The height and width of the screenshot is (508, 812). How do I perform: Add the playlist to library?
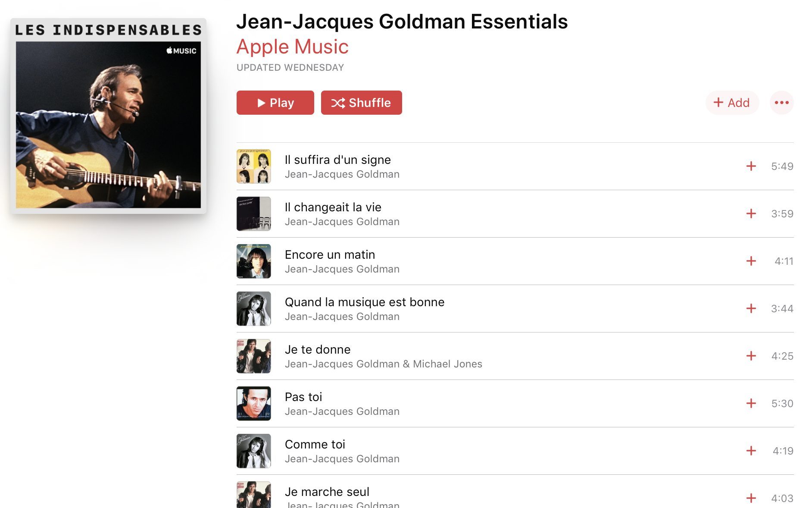tap(732, 103)
